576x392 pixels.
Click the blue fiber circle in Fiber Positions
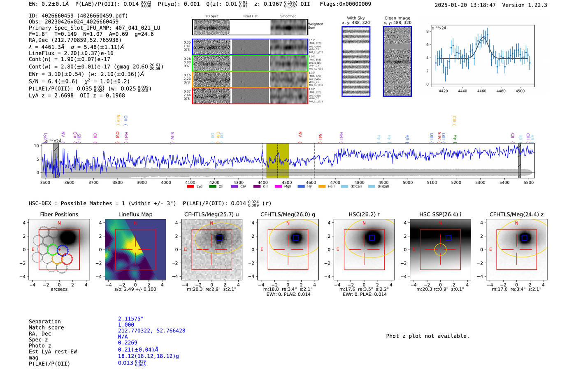click(62, 250)
